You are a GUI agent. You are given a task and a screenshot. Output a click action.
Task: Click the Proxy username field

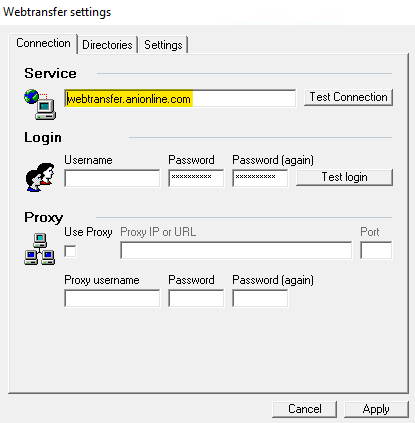tap(112, 298)
